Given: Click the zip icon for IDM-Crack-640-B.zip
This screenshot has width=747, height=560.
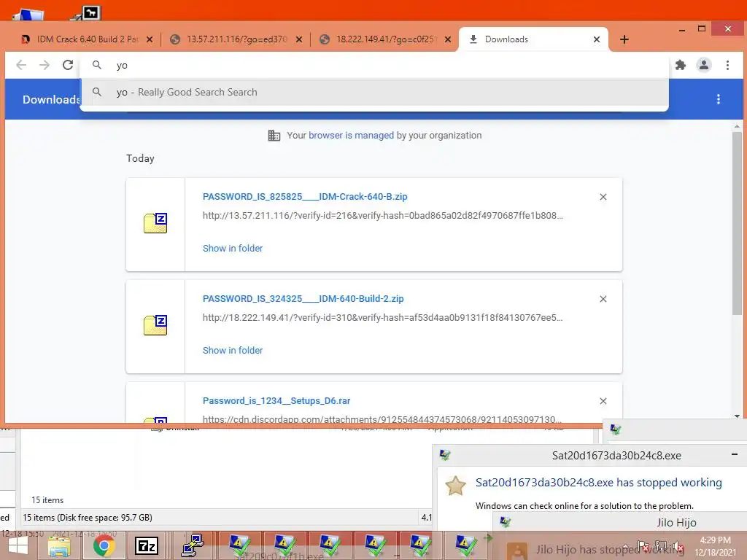Looking at the screenshot, I should pos(155,223).
